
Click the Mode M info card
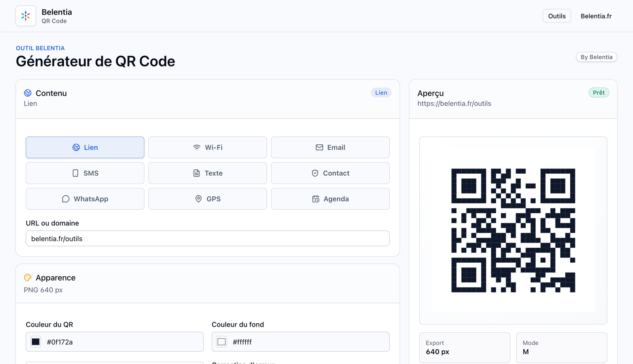point(562,348)
